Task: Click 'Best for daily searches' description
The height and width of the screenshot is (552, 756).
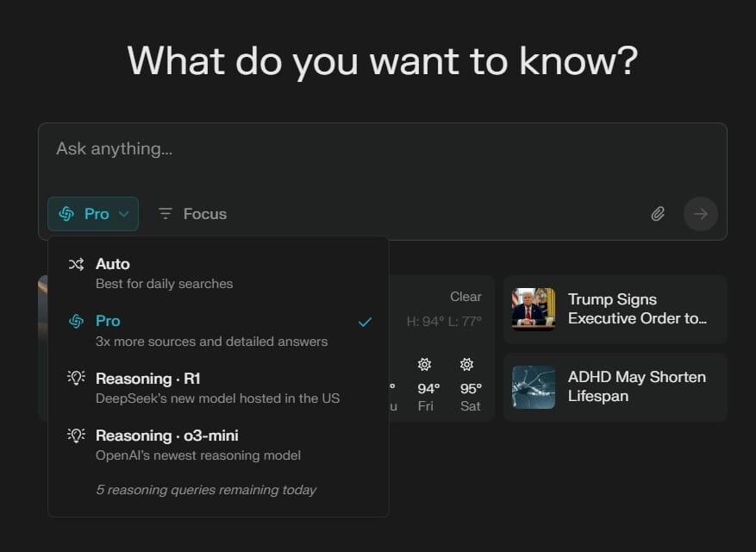Action: [x=164, y=284]
